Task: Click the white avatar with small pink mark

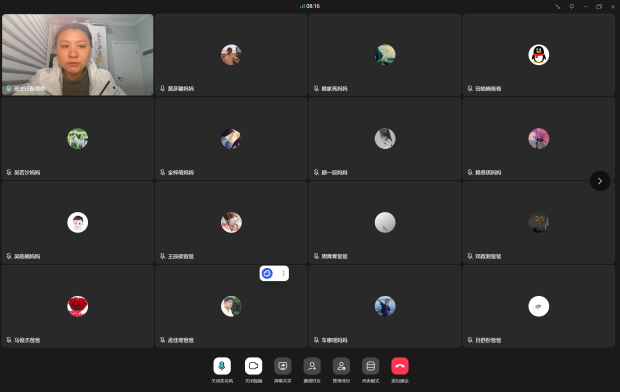Action: 539,306
